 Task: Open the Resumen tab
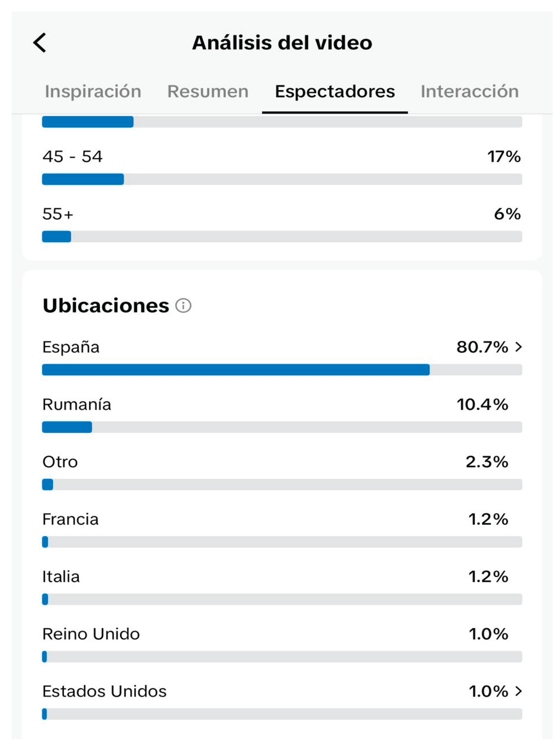(x=208, y=91)
